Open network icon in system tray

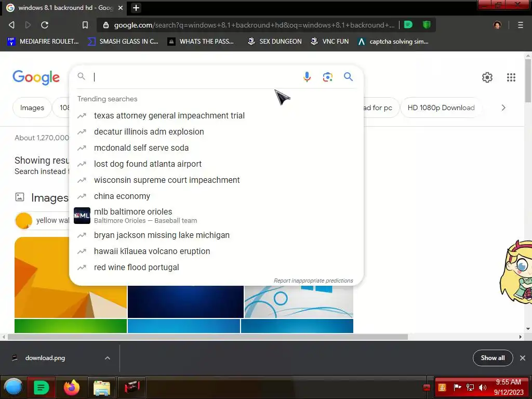[470, 387]
